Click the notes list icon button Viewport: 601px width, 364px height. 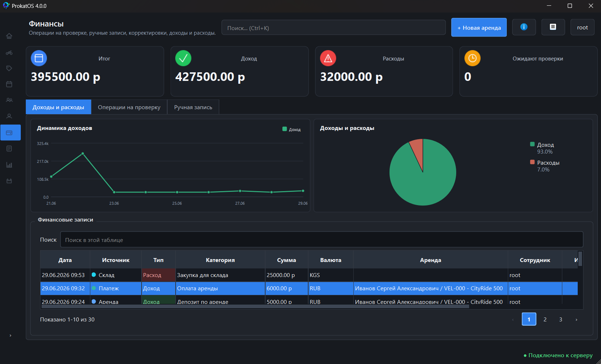[x=553, y=27]
